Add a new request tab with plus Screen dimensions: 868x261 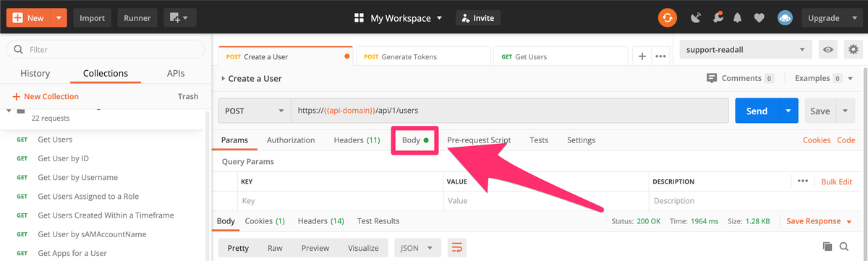642,56
